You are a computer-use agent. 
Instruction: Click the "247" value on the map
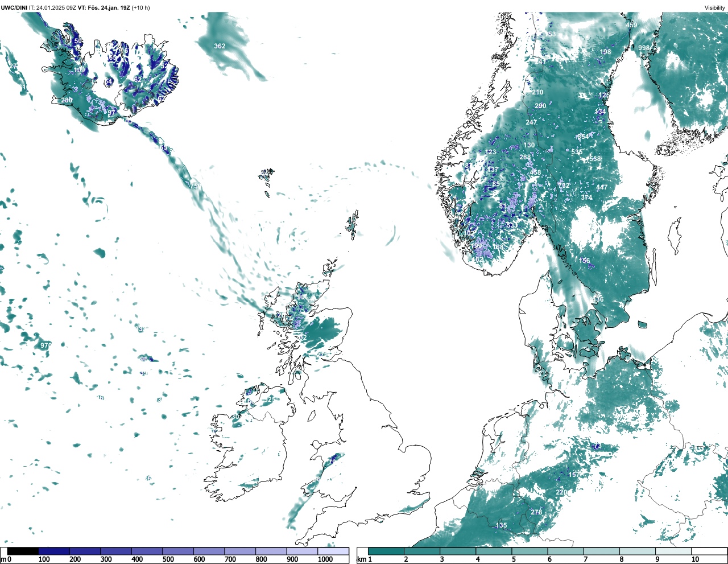[531, 122]
